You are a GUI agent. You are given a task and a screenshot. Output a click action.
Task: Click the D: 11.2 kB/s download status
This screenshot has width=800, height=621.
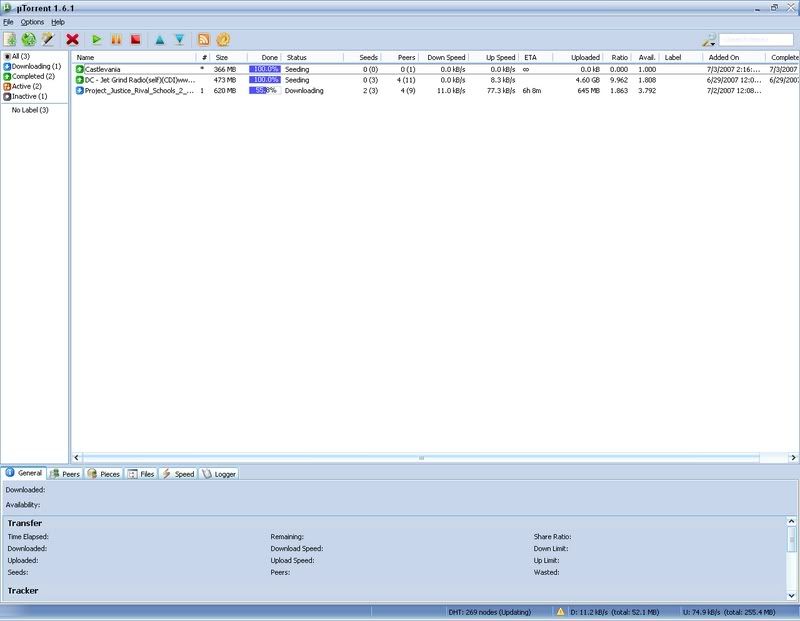click(x=614, y=612)
